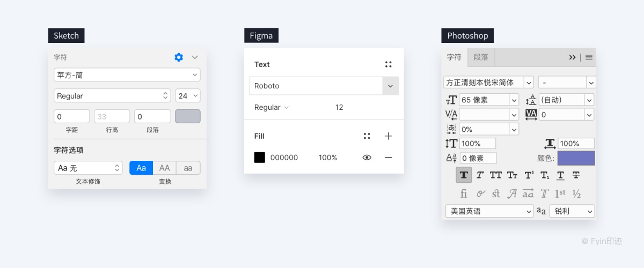Apply superscript to the text
The height and width of the screenshot is (268, 644).
point(529,175)
